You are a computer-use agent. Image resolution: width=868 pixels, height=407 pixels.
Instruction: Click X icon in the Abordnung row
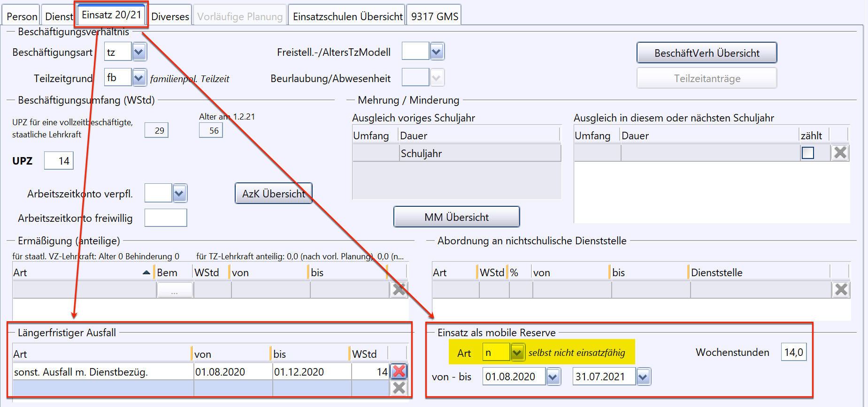pyautogui.click(x=841, y=289)
